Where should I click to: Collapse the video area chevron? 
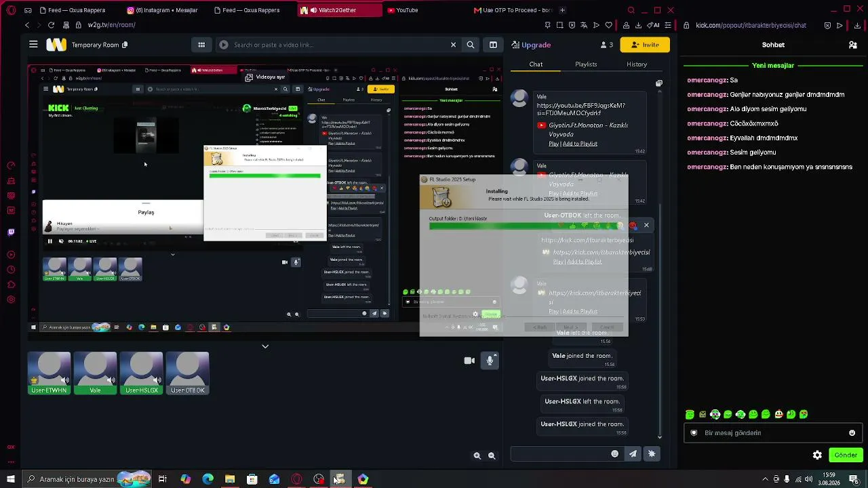point(265,346)
